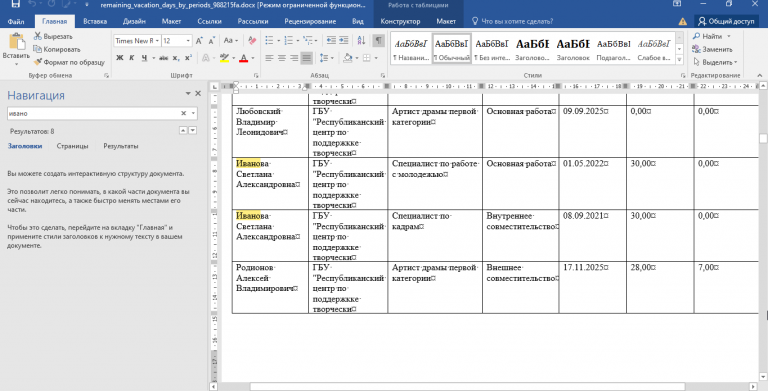Close the Навигация pane
This screenshot has width=768, height=391.
(x=198, y=93)
